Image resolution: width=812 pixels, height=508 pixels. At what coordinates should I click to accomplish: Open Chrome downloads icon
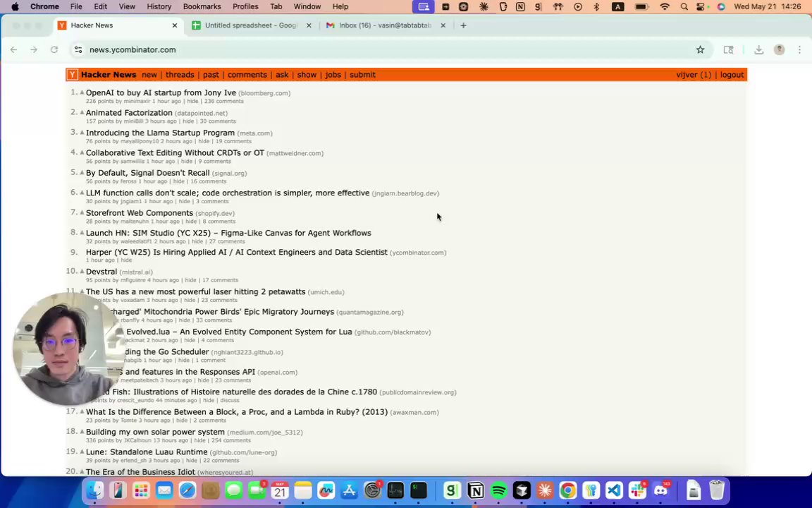tap(758, 50)
